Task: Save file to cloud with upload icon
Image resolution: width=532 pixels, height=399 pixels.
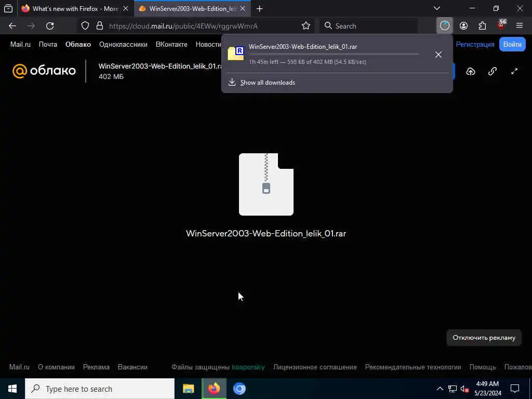Action: pos(471,71)
